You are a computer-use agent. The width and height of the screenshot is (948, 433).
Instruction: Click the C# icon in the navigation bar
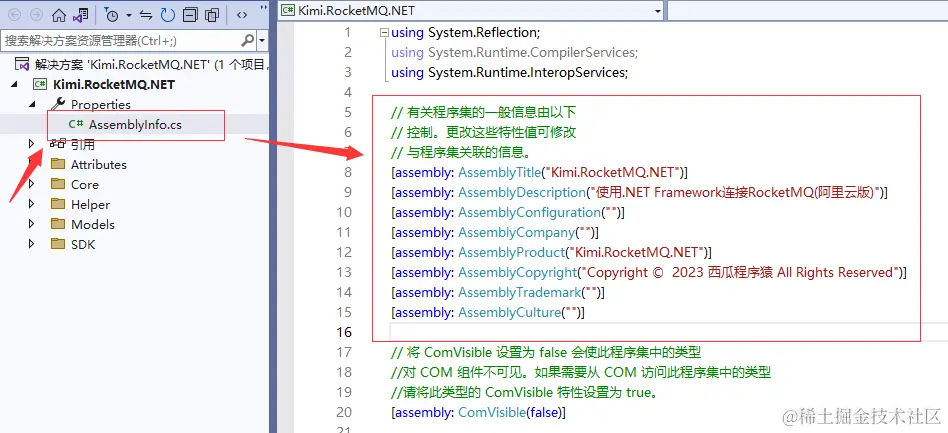coord(288,10)
